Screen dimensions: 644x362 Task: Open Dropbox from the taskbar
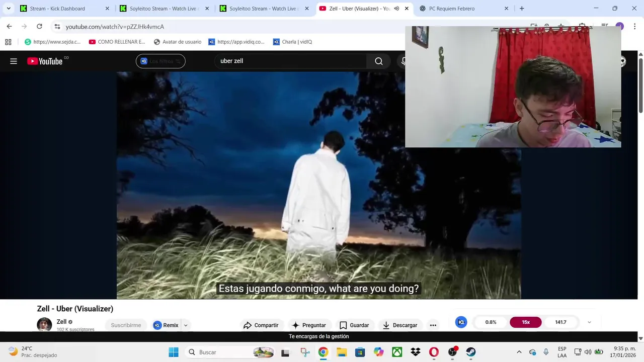click(x=416, y=352)
